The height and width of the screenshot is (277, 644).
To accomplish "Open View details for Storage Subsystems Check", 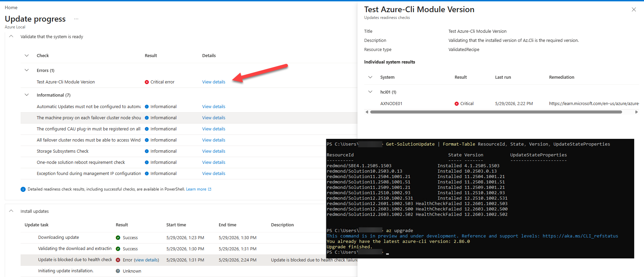I will [x=214, y=151].
